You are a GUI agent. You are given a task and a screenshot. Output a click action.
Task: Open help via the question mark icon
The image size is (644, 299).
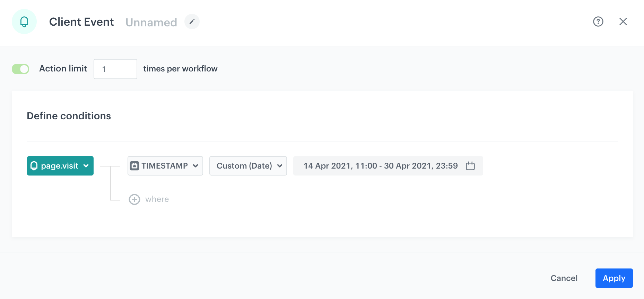click(x=598, y=22)
